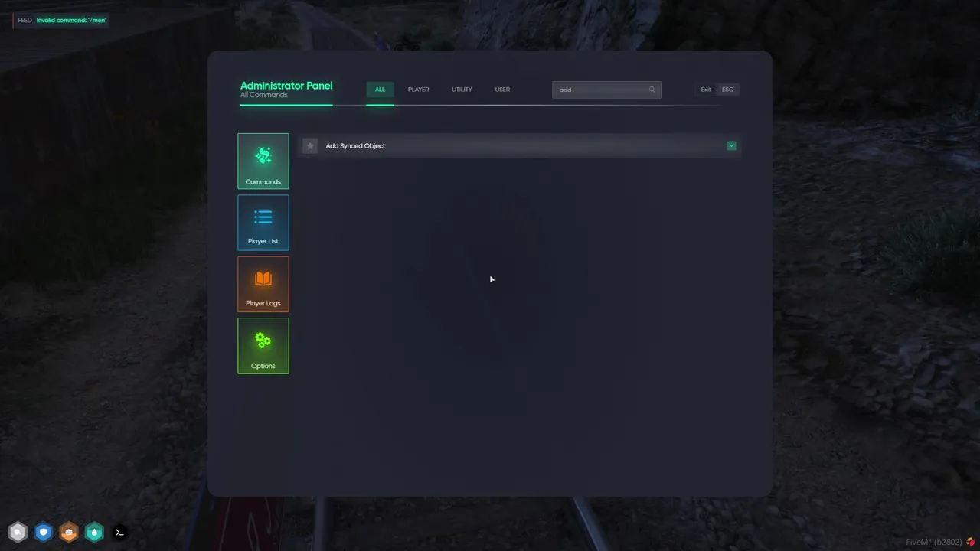Click the terminal prompt HUD icon
This screenshot has height=551, width=980.
click(x=119, y=532)
